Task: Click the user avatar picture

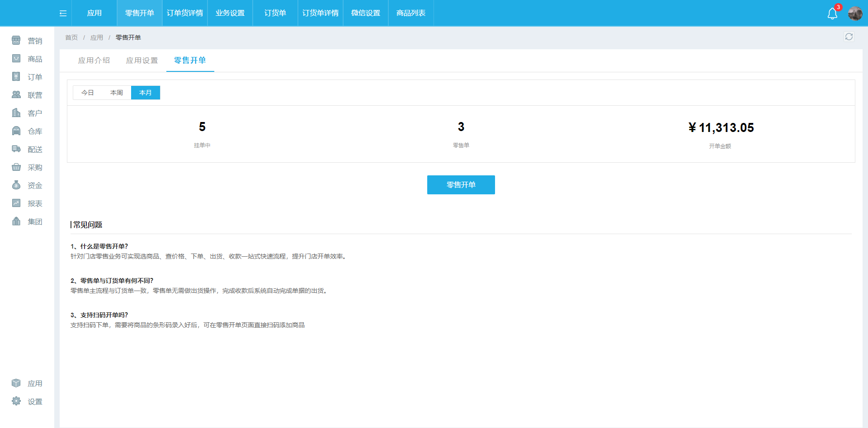Action: tap(855, 14)
